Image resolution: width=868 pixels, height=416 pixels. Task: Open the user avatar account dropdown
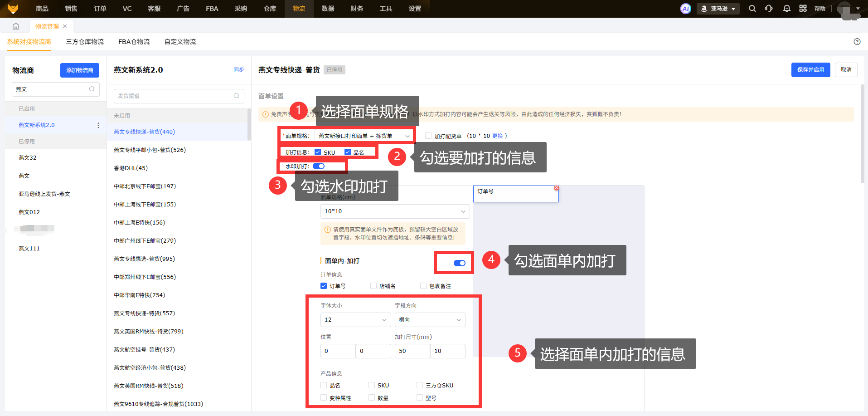click(x=849, y=9)
